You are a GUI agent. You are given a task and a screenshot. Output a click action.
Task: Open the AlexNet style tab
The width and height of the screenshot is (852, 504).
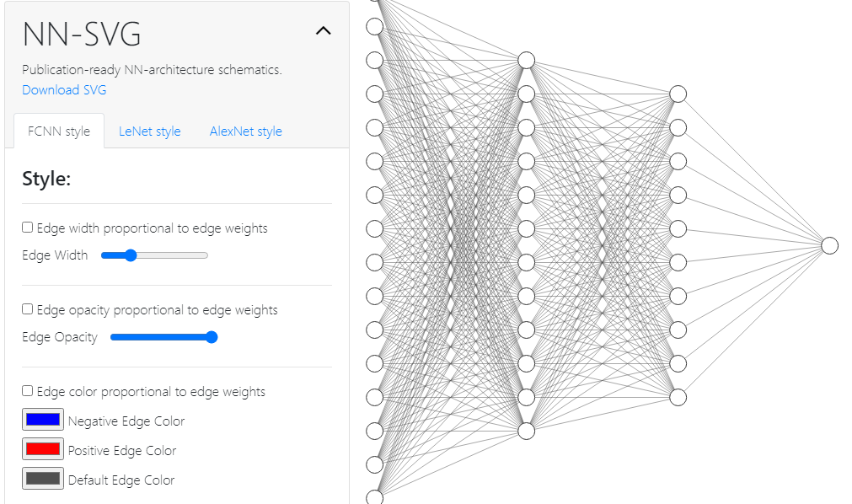pyautogui.click(x=245, y=131)
